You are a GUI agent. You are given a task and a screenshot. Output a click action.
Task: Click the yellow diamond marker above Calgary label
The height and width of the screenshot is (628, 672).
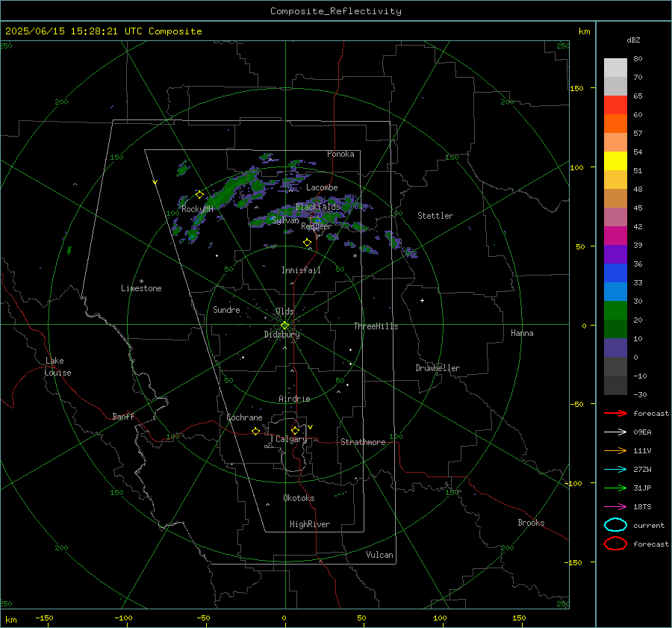[295, 430]
